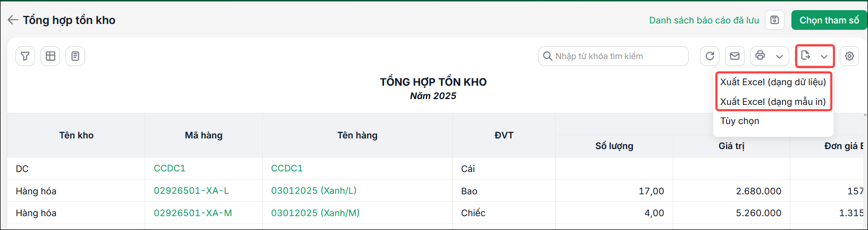Open product 03012025 (Xanh/M) link
868x230 pixels.
tap(315, 213)
